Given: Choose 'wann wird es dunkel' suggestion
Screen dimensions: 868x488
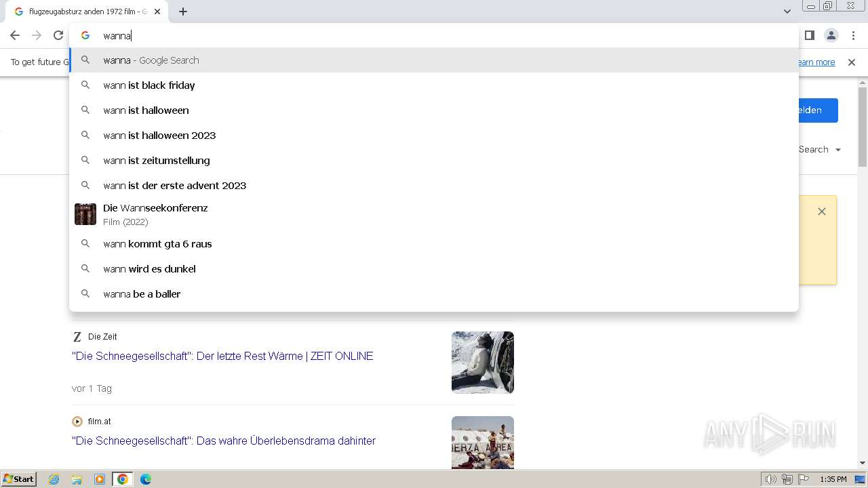Looking at the screenshot, I should (x=434, y=269).
